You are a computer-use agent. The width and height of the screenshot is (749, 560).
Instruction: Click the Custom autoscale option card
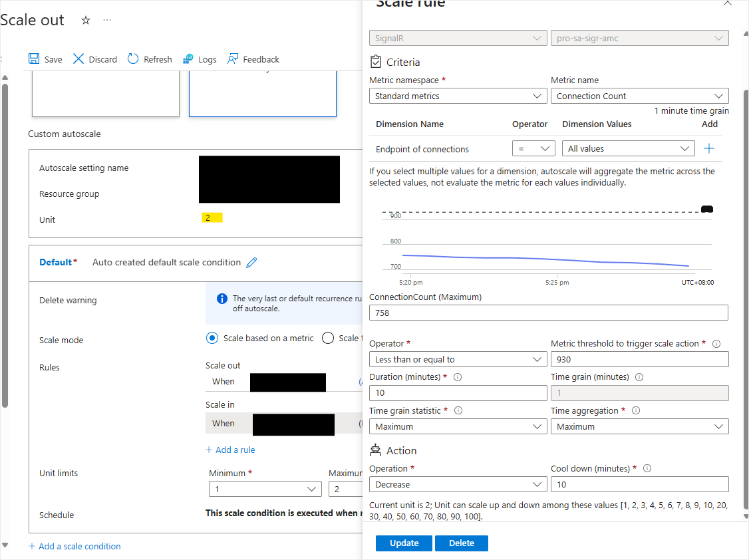[x=263, y=94]
